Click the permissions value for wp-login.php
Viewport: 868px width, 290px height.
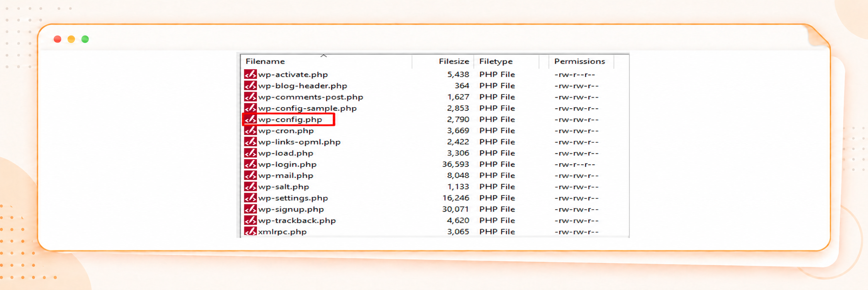(x=575, y=164)
